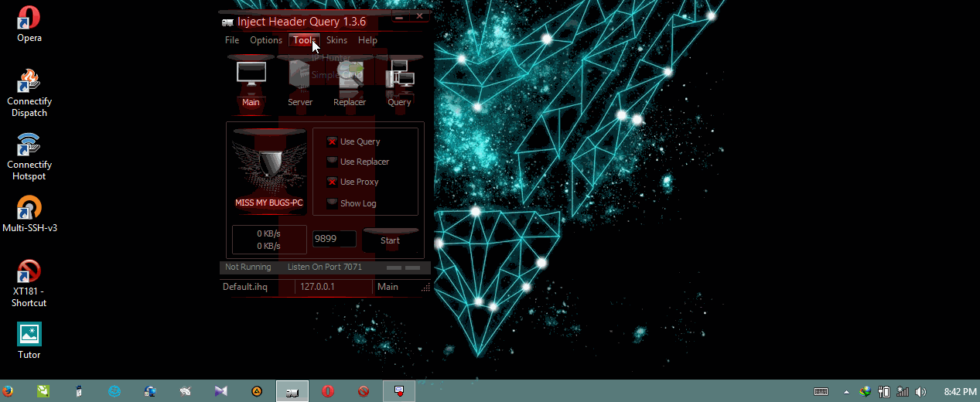
Task: Open the AIMP orange triangle taskbar icon
Action: 256,391
